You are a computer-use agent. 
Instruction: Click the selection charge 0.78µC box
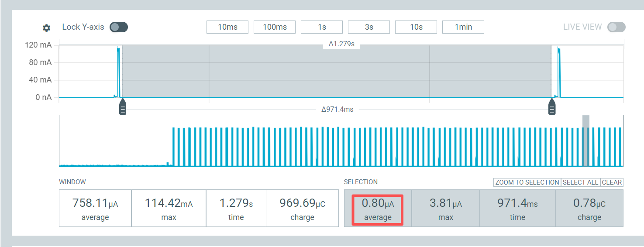(589, 208)
